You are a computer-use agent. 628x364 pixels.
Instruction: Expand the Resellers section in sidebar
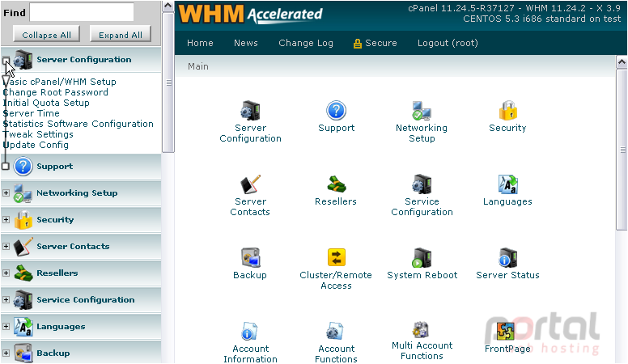pos(6,273)
